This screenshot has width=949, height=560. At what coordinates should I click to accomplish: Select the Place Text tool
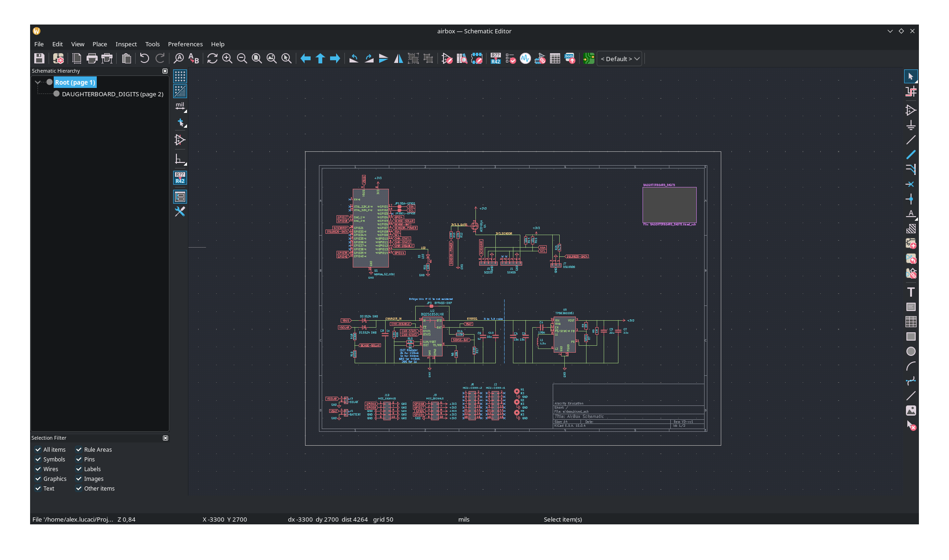click(911, 292)
